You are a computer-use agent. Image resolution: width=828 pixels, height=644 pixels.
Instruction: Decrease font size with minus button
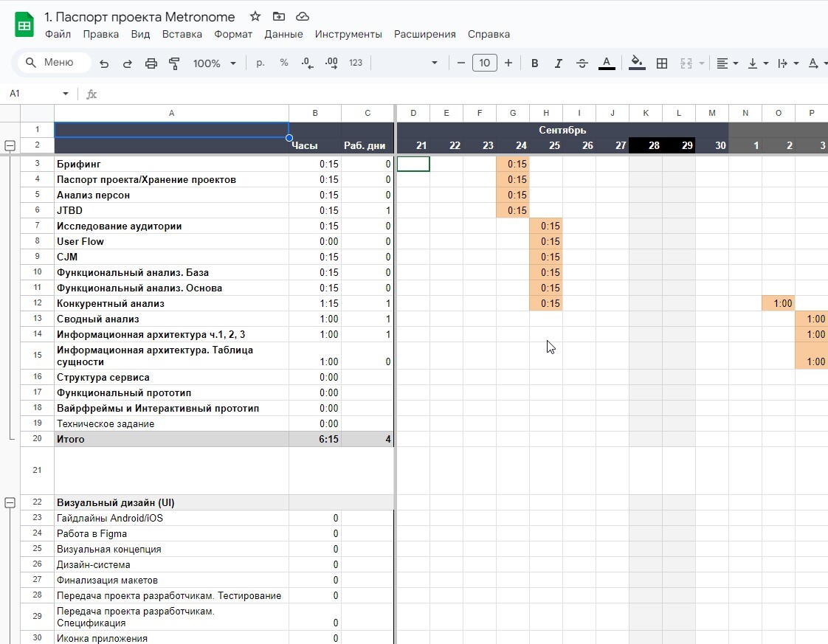point(461,63)
